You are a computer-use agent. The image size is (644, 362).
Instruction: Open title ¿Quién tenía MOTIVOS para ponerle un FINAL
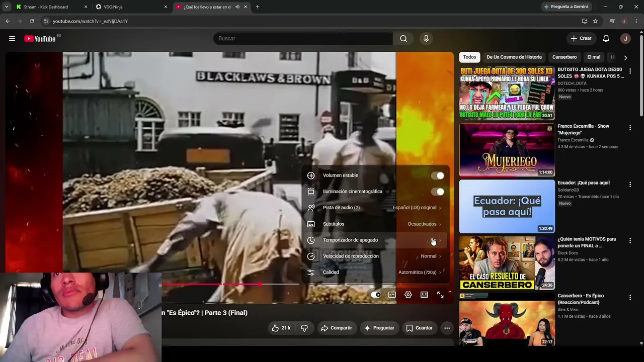[x=587, y=242]
